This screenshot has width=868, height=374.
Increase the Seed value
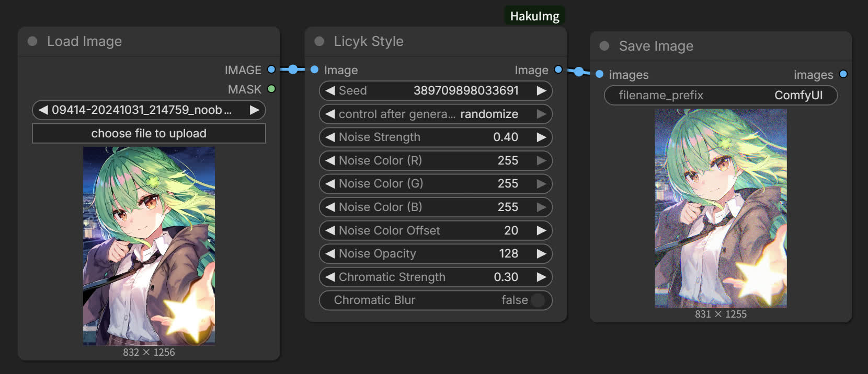[541, 90]
